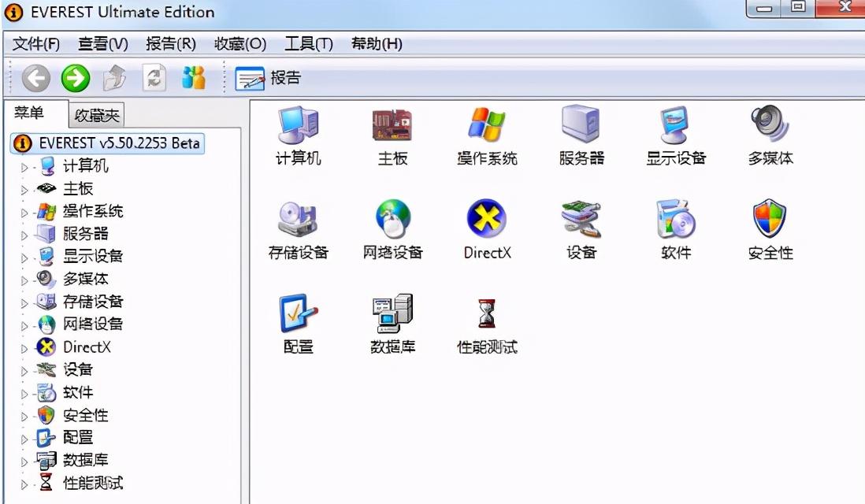Select 网络设备 in the tree
Screen dimensions: 865x504
click(93, 324)
